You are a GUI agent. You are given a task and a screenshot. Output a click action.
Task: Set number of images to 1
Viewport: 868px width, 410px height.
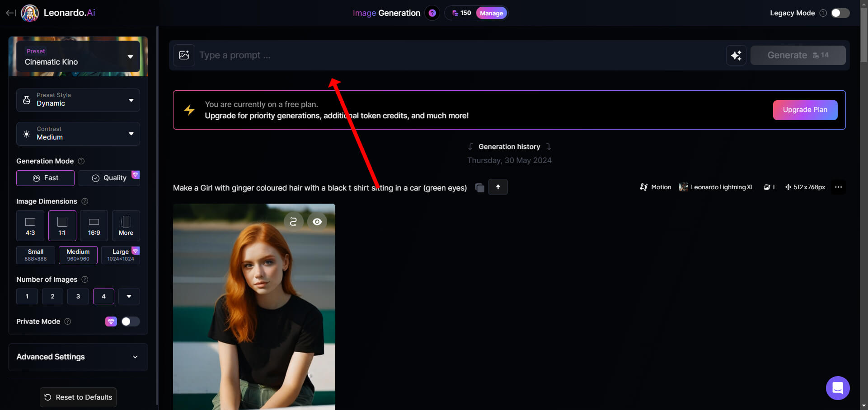pos(27,296)
